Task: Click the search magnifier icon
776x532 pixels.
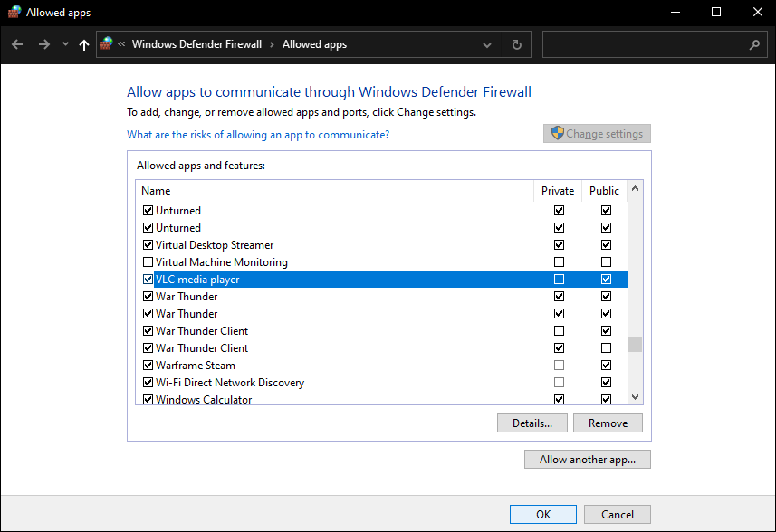Action: (754, 44)
